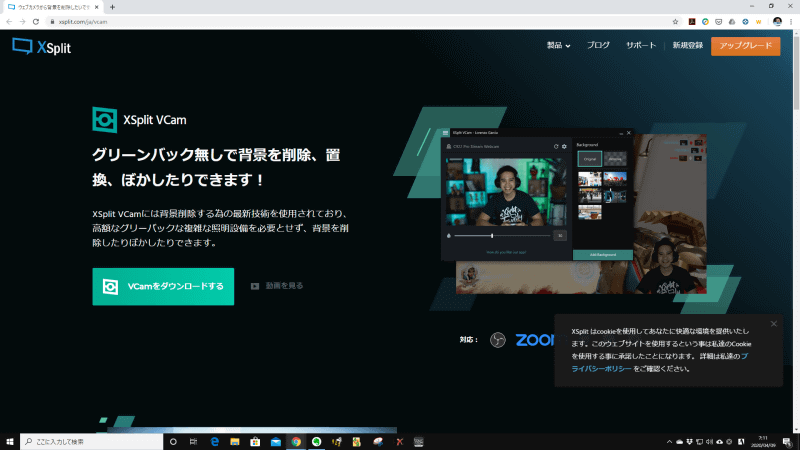Click the gear icon in VCam preview
The height and width of the screenshot is (450, 800).
click(x=564, y=146)
